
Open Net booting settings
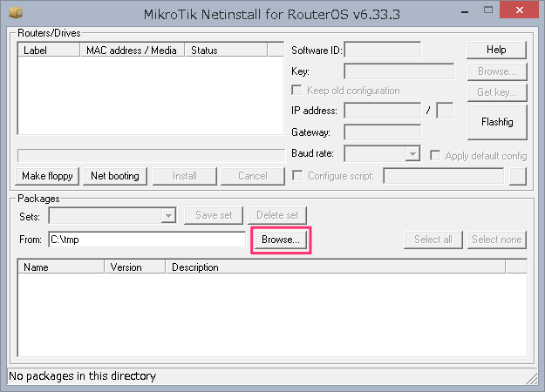115,176
